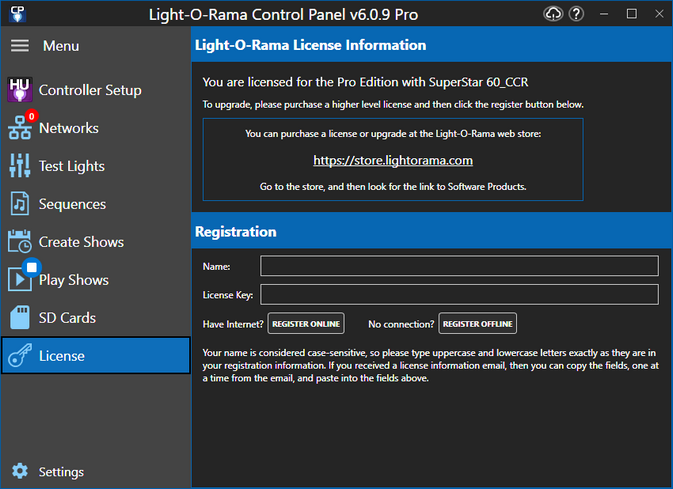Click the 'You can purchase a license' text
This screenshot has height=489, width=673.
point(393,134)
